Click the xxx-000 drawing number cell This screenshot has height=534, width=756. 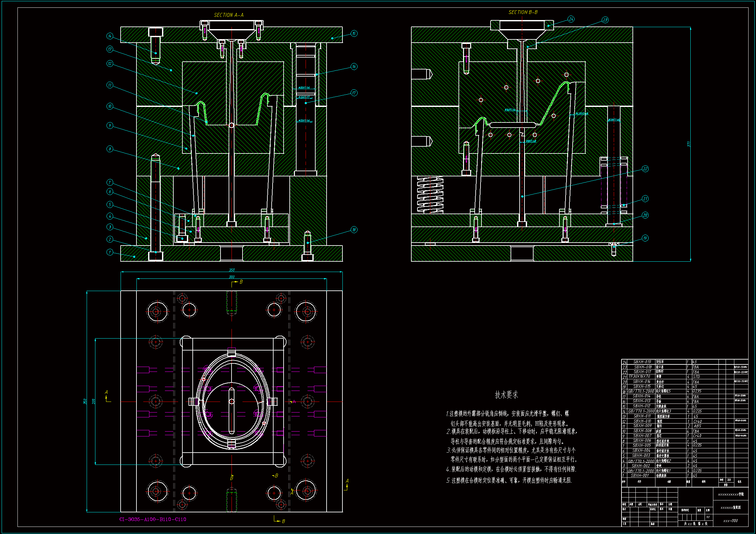point(730,520)
